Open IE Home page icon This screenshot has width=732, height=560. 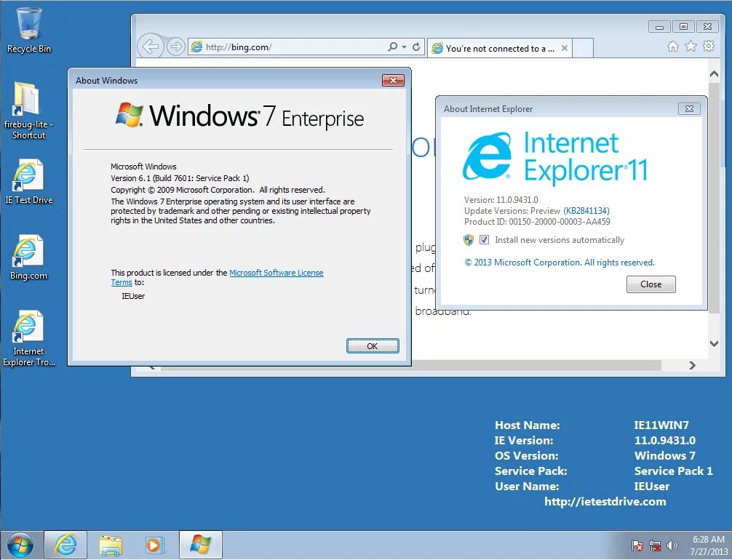pyautogui.click(x=673, y=47)
